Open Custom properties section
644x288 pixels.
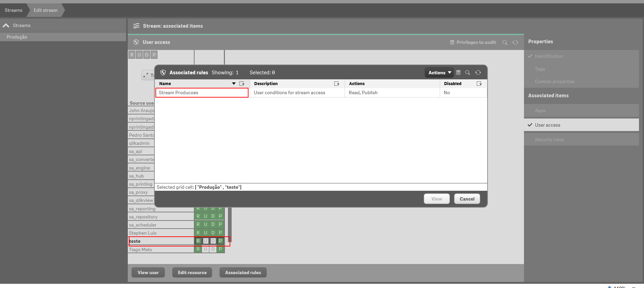click(x=581, y=81)
